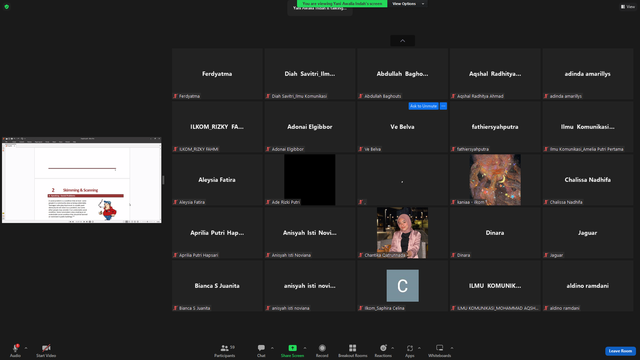Click the muted mic icon on Jaguar
Viewport: 640px width, 360px height.
pos(546,256)
